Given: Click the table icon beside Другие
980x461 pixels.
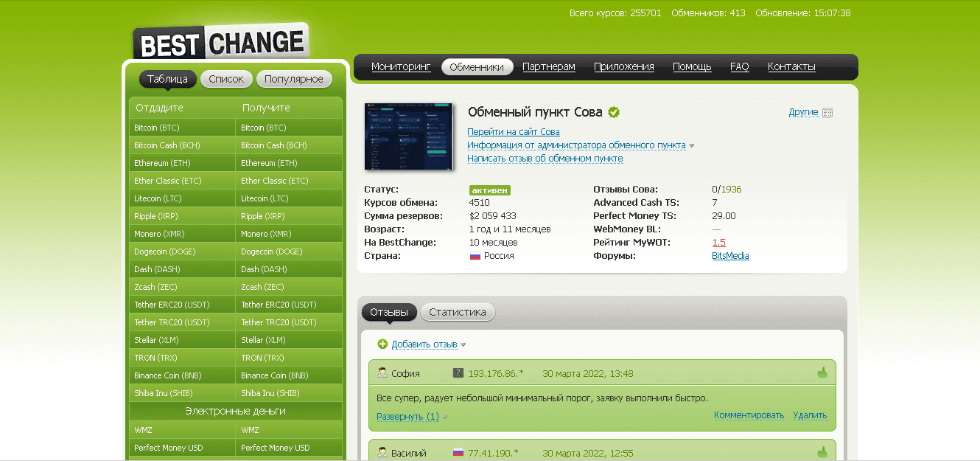Looking at the screenshot, I should (x=827, y=113).
